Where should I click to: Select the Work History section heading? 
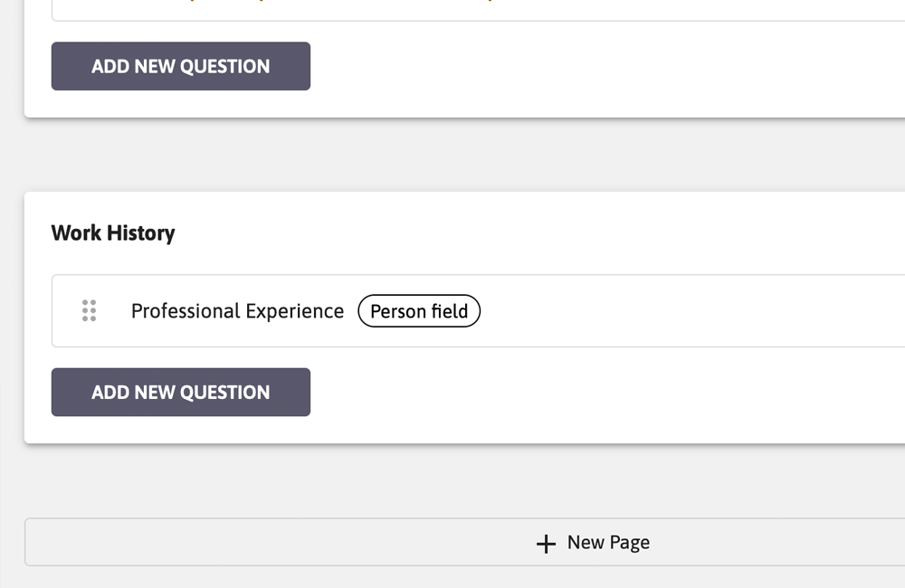click(x=113, y=233)
